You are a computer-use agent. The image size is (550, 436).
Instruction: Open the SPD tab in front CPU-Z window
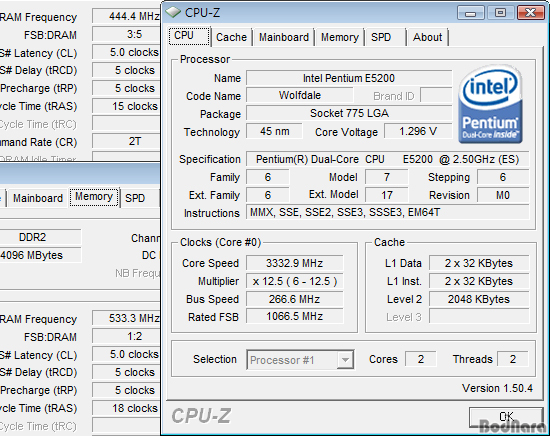pos(385,37)
